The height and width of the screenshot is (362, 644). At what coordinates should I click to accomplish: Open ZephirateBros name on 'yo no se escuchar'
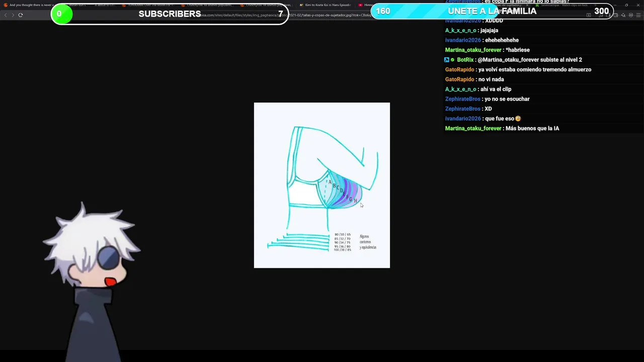[x=463, y=99]
